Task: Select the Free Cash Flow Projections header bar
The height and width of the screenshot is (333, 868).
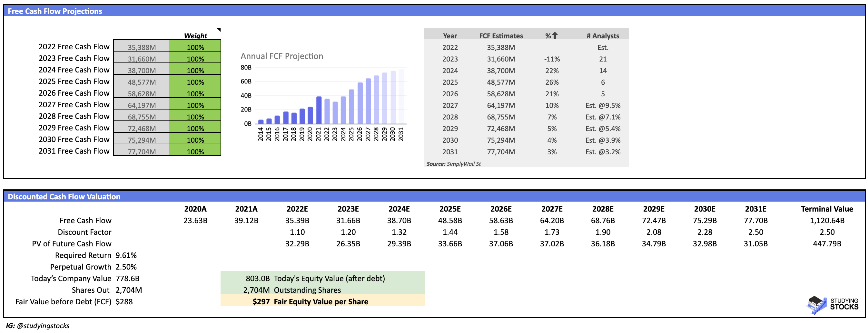Action: click(55, 11)
